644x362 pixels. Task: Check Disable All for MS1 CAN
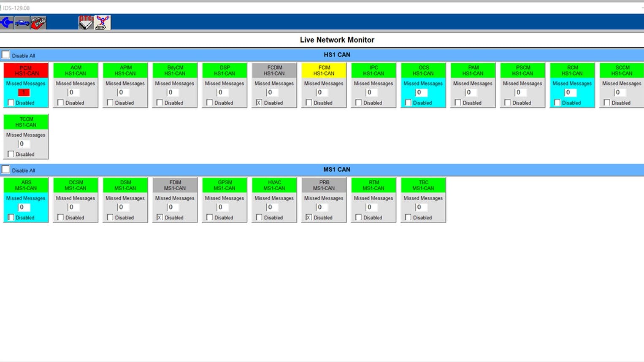pos(5,169)
